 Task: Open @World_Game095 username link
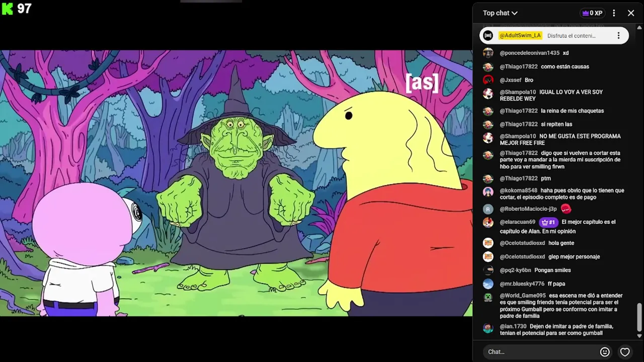(x=523, y=296)
